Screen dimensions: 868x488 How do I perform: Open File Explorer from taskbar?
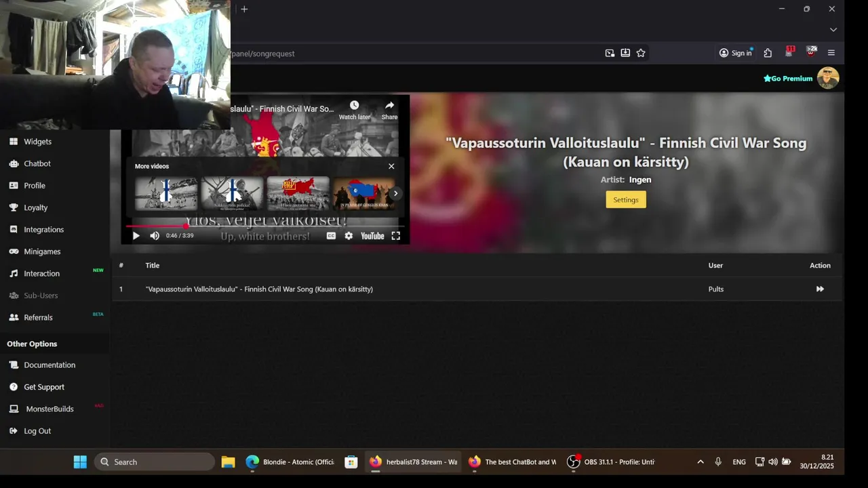click(x=228, y=462)
